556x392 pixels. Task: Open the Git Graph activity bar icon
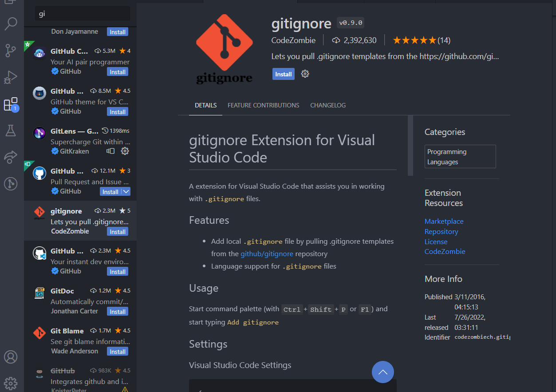point(11,183)
